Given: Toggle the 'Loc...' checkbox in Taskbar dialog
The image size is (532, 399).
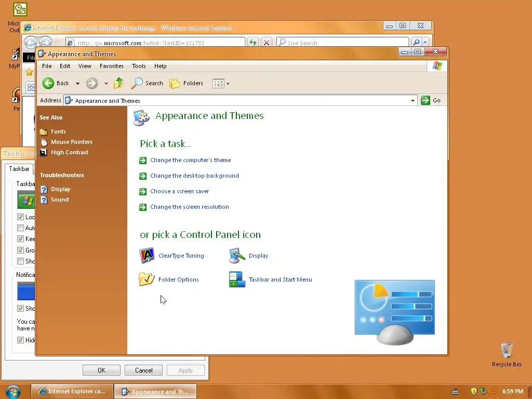Looking at the screenshot, I should coord(20,217).
